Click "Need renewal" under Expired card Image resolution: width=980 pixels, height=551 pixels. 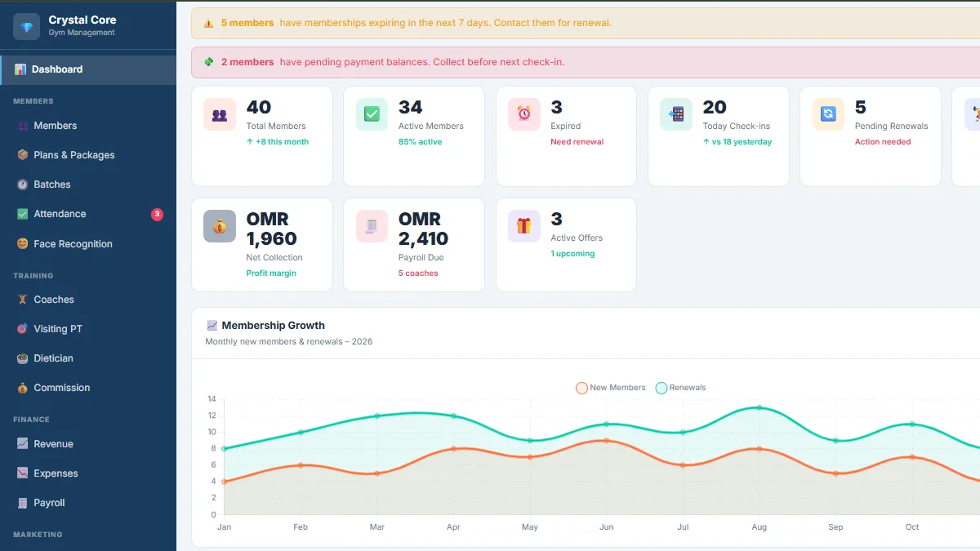pos(577,142)
